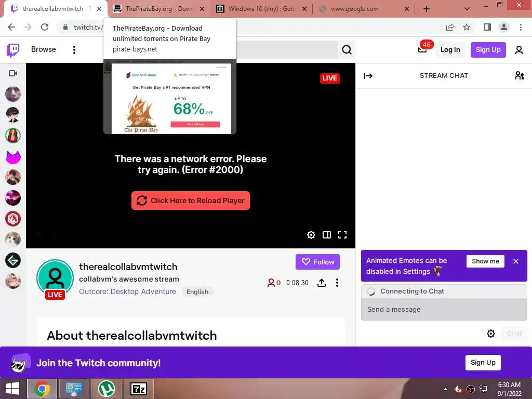The image size is (532, 399).
Task: Click the share page icon in address bar
Action: click(450, 27)
